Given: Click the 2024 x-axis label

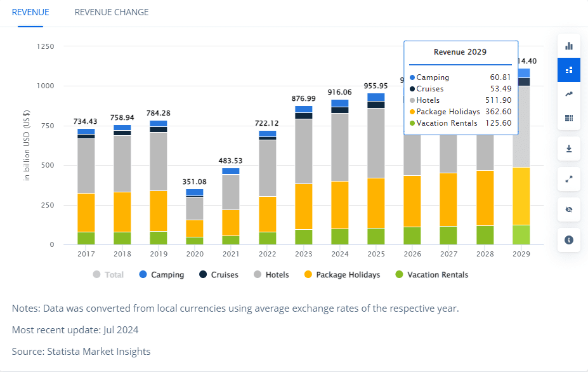Looking at the screenshot, I should (340, 254).
